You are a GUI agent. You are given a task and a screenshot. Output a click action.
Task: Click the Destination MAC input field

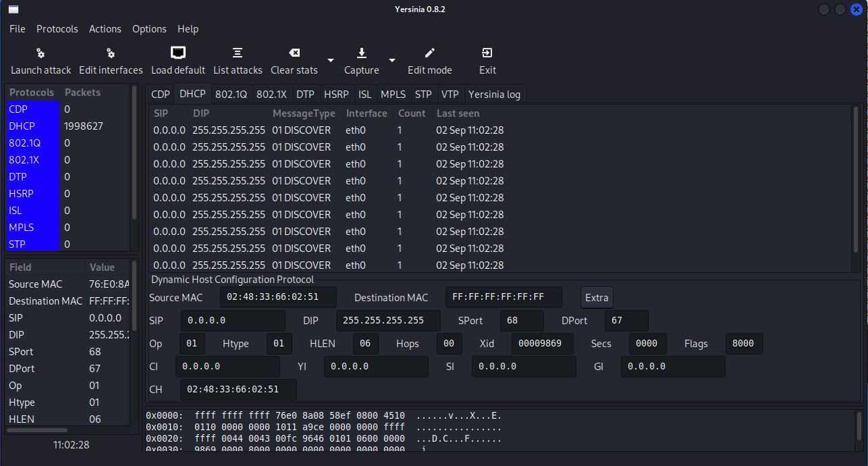[x=504, y=297]
